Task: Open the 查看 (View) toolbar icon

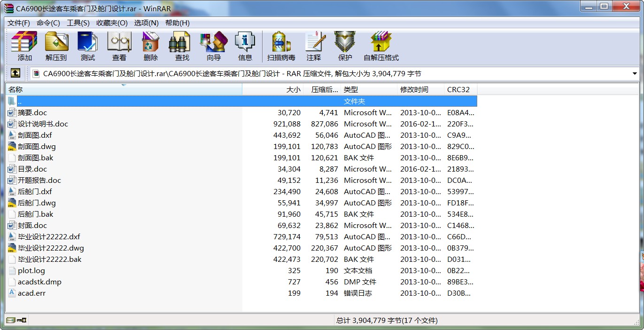Action: tap(119, 46)
